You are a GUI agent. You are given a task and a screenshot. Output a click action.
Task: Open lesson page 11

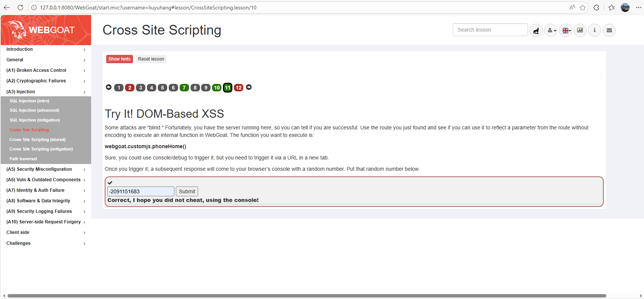(x=228, y=88)
